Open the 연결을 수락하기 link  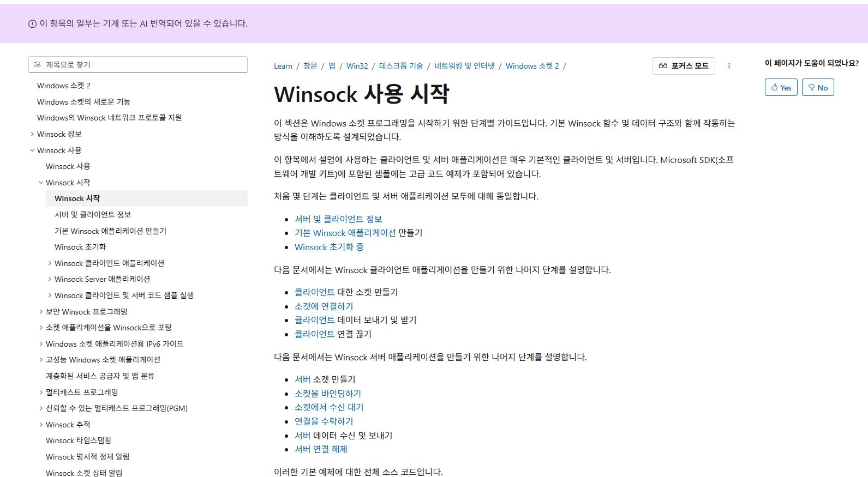(x=324, y=421)
